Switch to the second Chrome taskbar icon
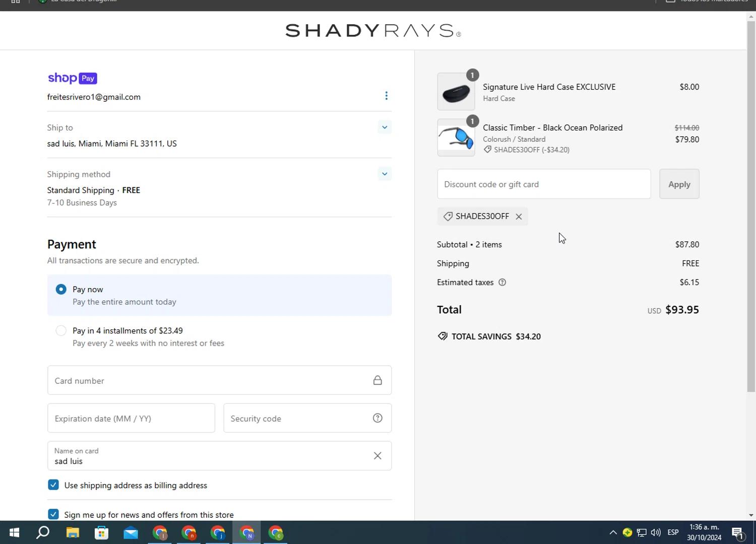Screen dimensions: 756x544 188,532
